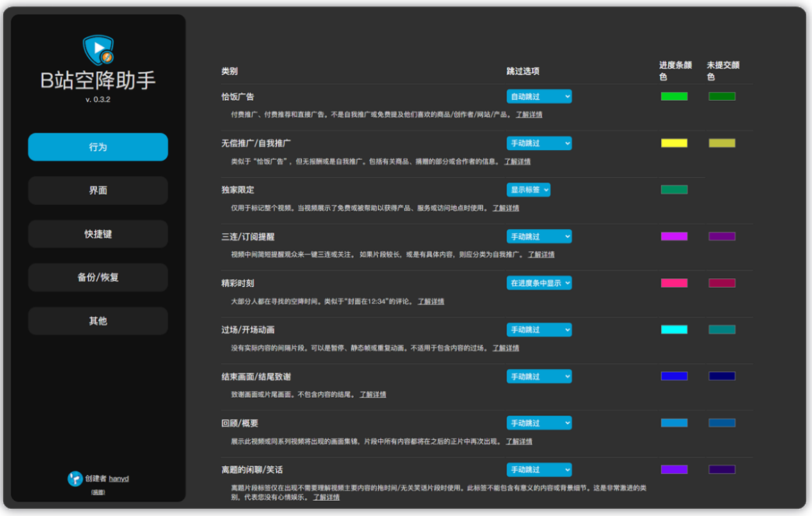Screen dimensions: 812x516
Task: Click 了解详情 link under 结束画面/结尾致谢
Action: (373, 394)
